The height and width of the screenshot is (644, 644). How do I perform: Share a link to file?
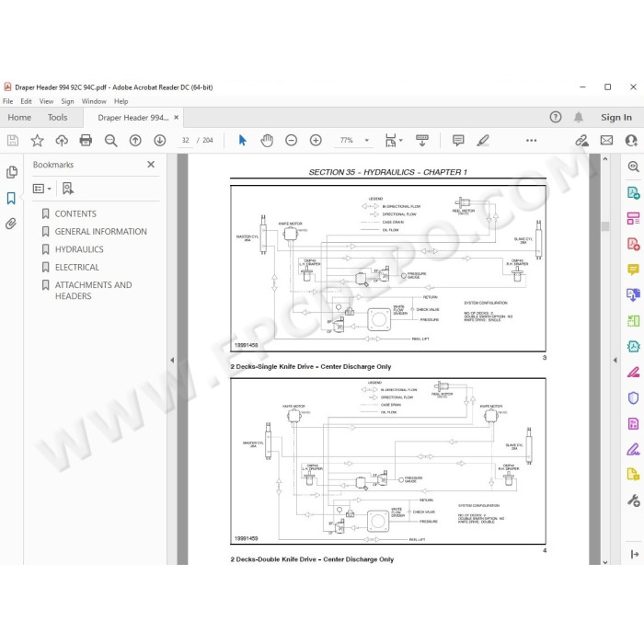581,141
